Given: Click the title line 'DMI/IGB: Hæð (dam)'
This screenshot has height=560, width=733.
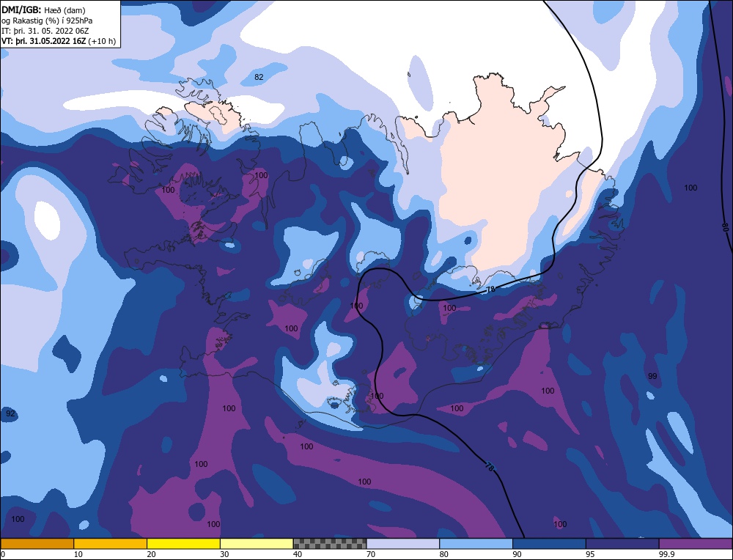Looking at the screenshot, I should pos(43,10).
